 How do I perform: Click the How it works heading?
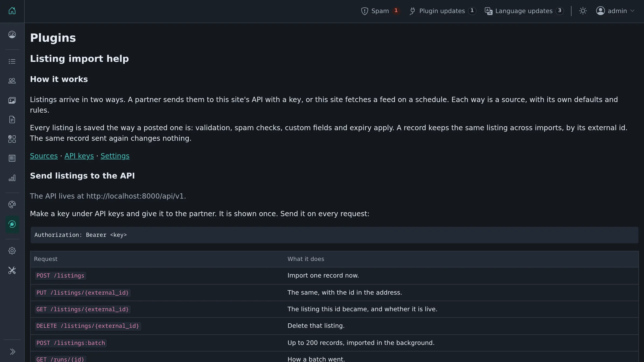point(59,79)
